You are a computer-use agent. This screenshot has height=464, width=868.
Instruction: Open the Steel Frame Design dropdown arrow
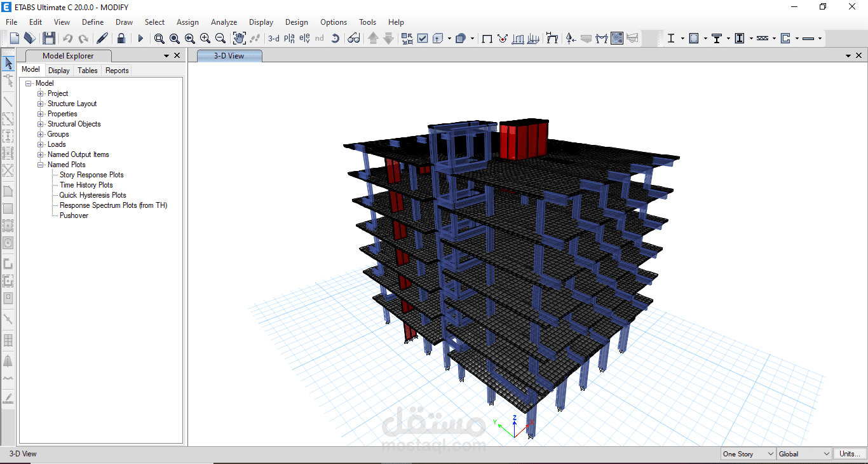[682, 39]
